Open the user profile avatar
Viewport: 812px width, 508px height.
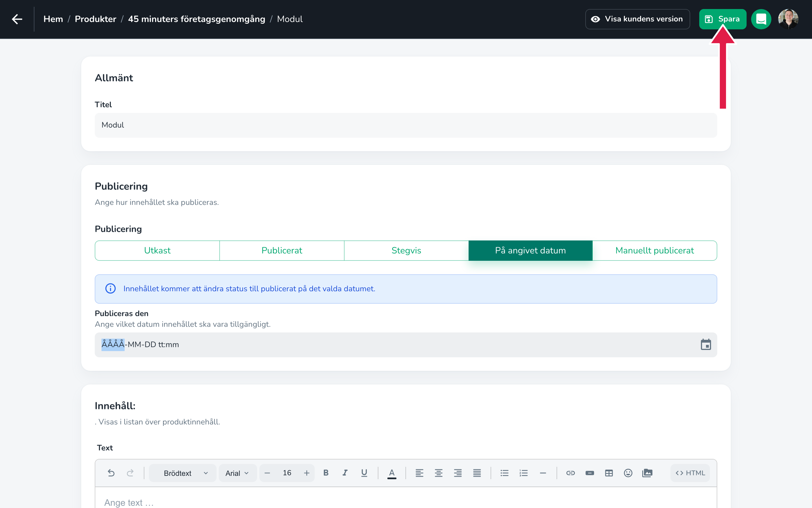[788, 19]
